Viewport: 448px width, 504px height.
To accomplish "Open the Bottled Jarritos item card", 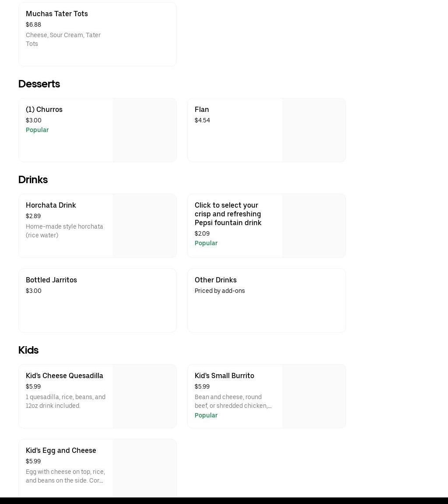I will (97, 300).
